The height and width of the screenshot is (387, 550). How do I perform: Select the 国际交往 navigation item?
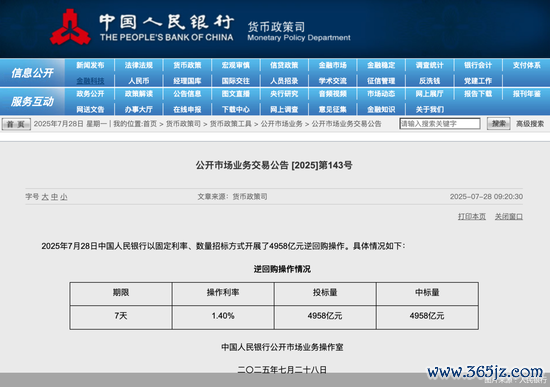(x=235, y=81)
